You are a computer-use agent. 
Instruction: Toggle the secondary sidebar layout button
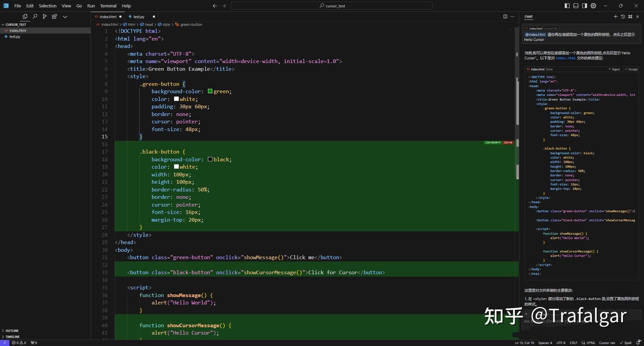585,6
